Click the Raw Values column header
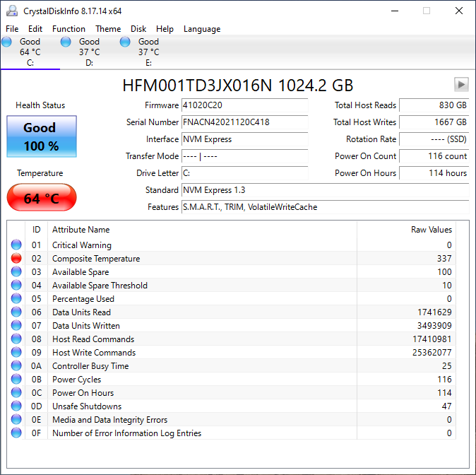The width and height of the screenshot is (476, 475). point(406,230)
